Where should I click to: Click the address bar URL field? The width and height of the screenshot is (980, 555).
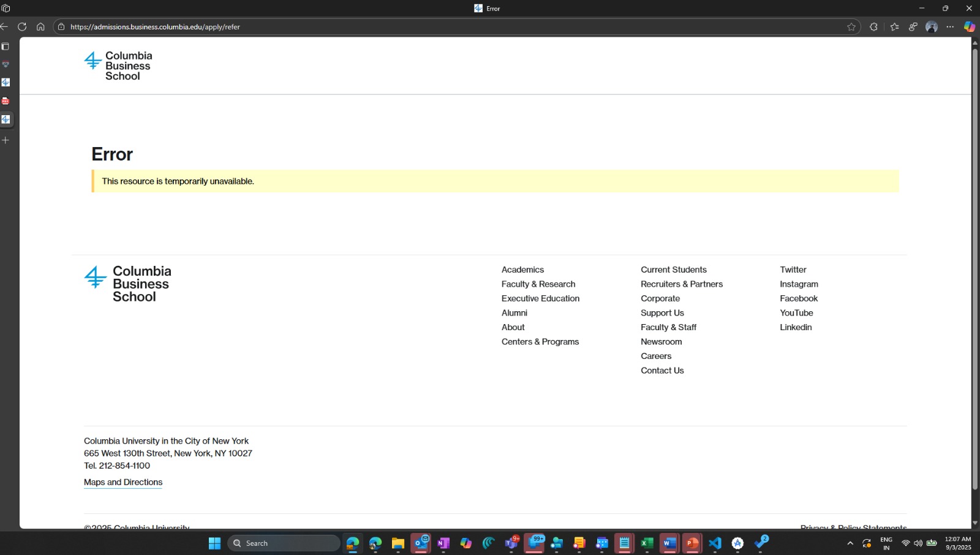click(429, 27)
